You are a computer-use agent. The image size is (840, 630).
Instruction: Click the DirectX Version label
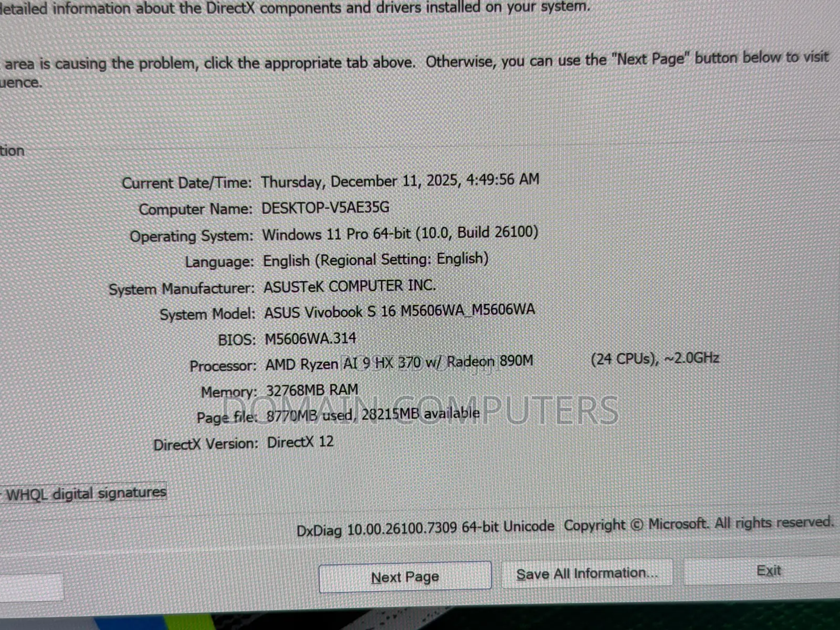coord(205,444)
